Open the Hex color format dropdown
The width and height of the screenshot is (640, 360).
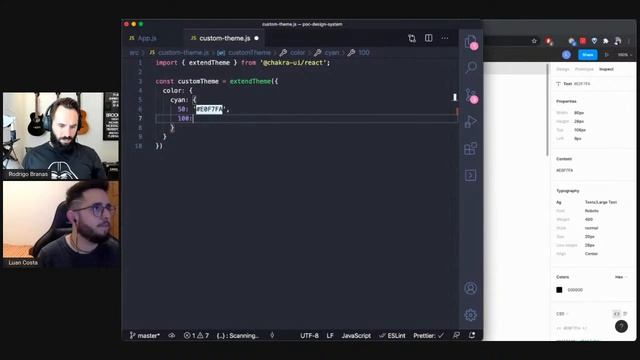tap(621, 277)
